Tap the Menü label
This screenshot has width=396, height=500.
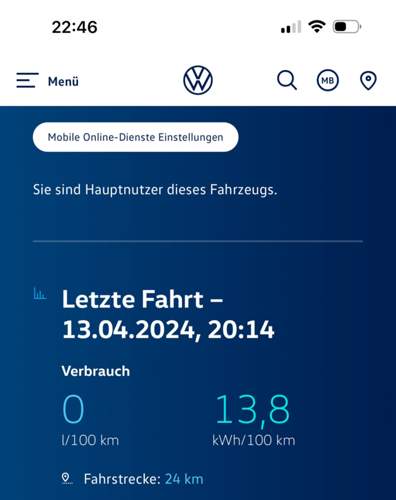coord(63,81)
